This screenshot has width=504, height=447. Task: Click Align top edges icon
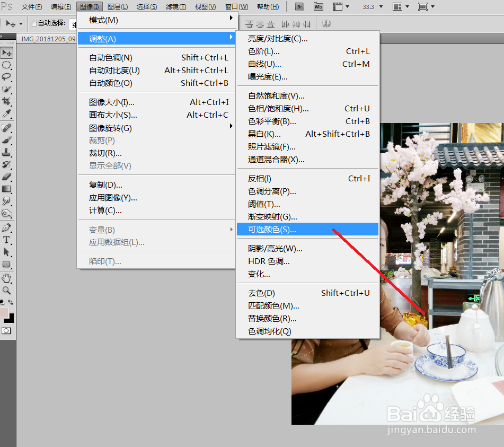[250, 24]
